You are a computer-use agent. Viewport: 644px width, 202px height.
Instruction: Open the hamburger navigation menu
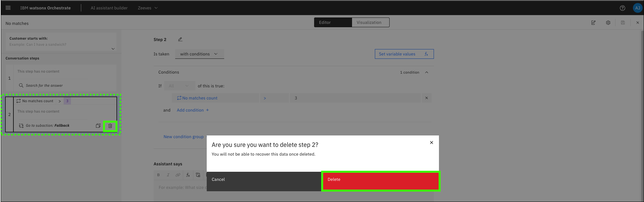point(8,8)
